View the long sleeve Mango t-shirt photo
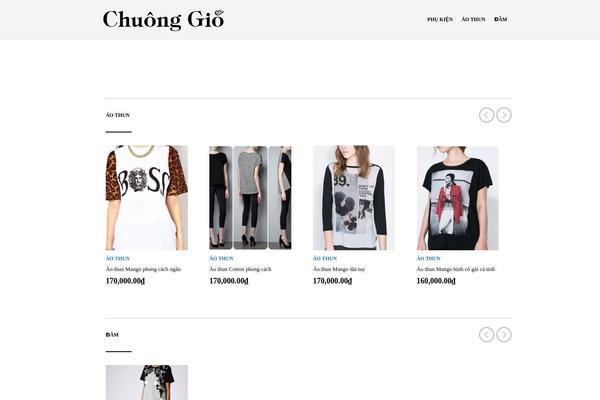The height and width of the screenshot is (400, 600). pyautogui.click(x=354, y=198)
